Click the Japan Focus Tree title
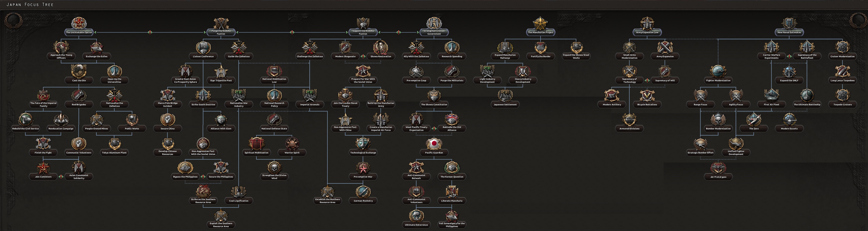This screenshot has height=231, width=868. click(30, 4)
